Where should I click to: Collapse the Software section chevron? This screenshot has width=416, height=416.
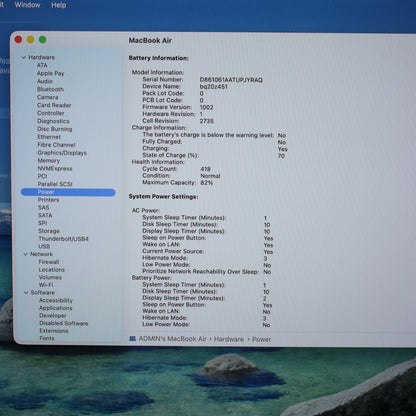coord(26,293)
